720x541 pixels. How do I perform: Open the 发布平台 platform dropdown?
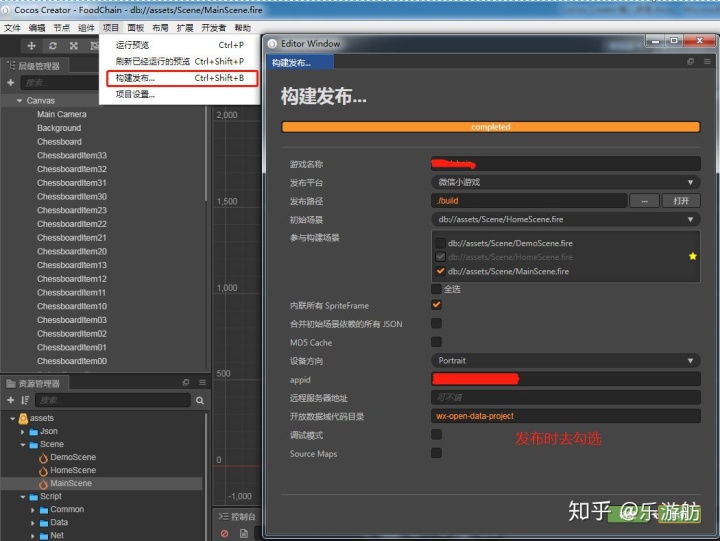(566, 182)
